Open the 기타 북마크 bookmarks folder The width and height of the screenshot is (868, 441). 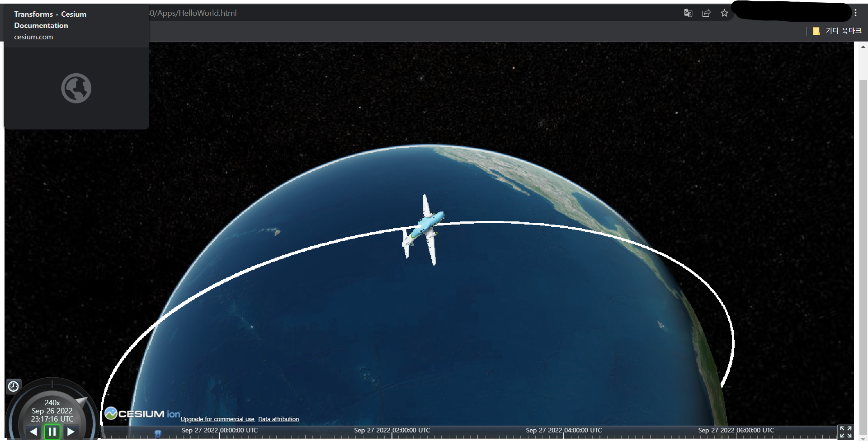click(837, 31)
